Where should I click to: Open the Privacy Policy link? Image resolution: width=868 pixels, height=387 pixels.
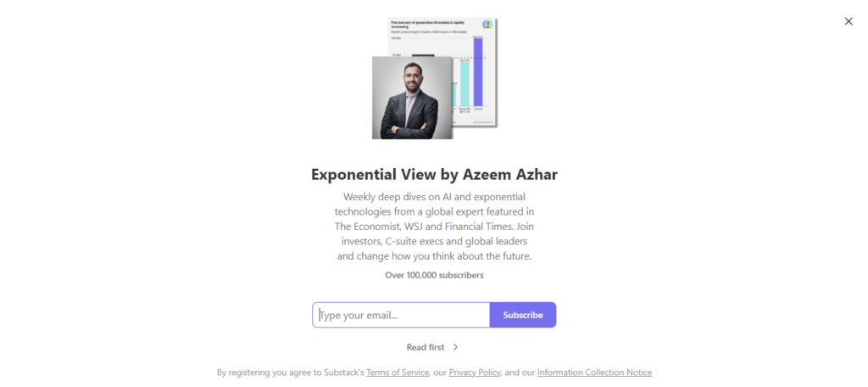[475, 373]
